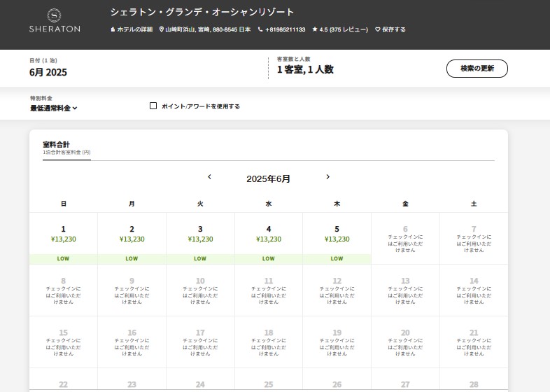Click unavailable date 12

pyautogui.click(x=337, y=290)
